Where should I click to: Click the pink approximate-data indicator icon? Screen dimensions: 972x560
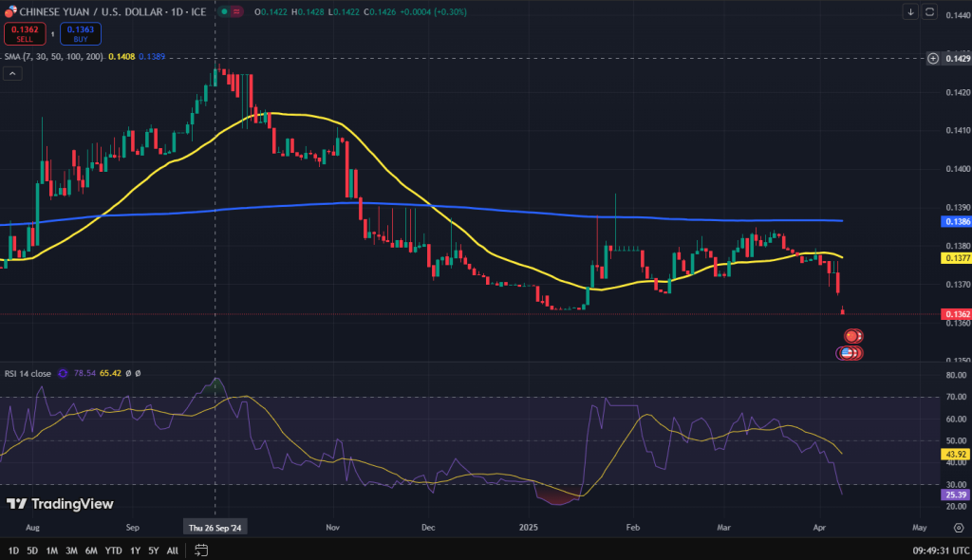(236, 11)
